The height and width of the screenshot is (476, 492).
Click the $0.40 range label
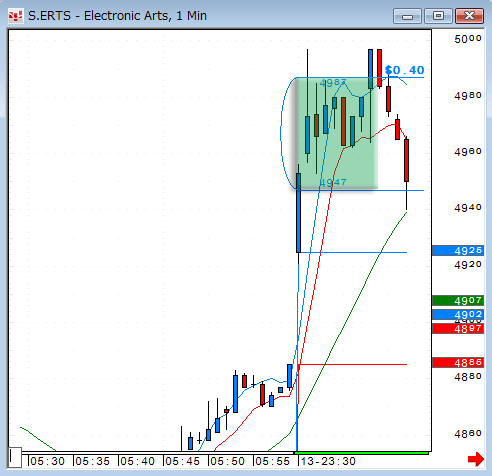pos(404,70)
